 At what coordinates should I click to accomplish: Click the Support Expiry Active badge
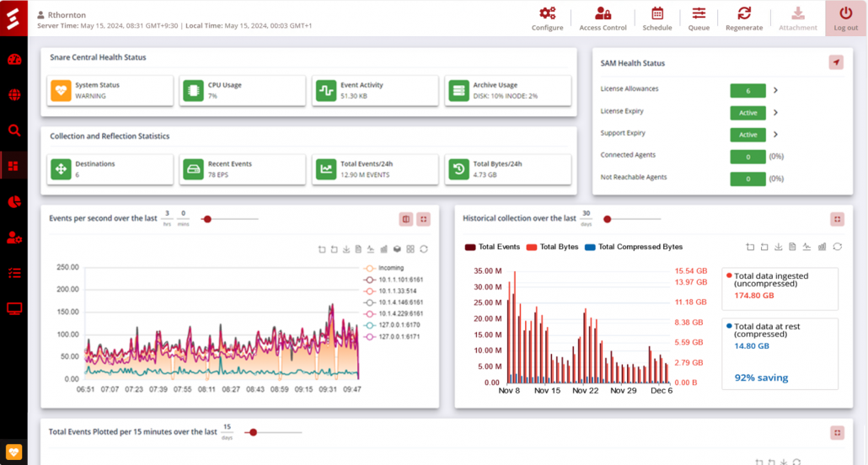point(747,135)
